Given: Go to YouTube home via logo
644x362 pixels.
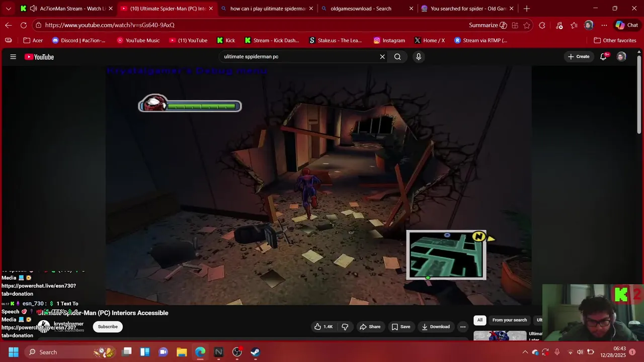Looking at the screenshot, I should (x=39, y=57).
